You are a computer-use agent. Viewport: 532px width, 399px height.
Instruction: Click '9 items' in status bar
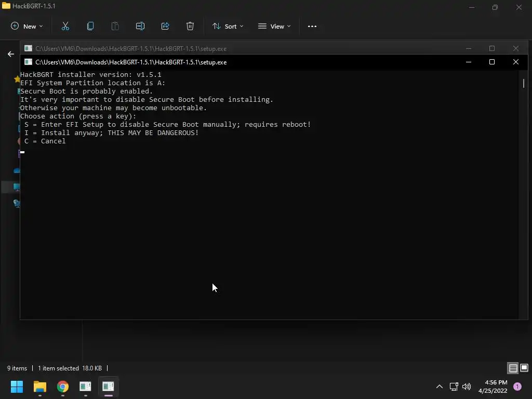tap(17, 368)
